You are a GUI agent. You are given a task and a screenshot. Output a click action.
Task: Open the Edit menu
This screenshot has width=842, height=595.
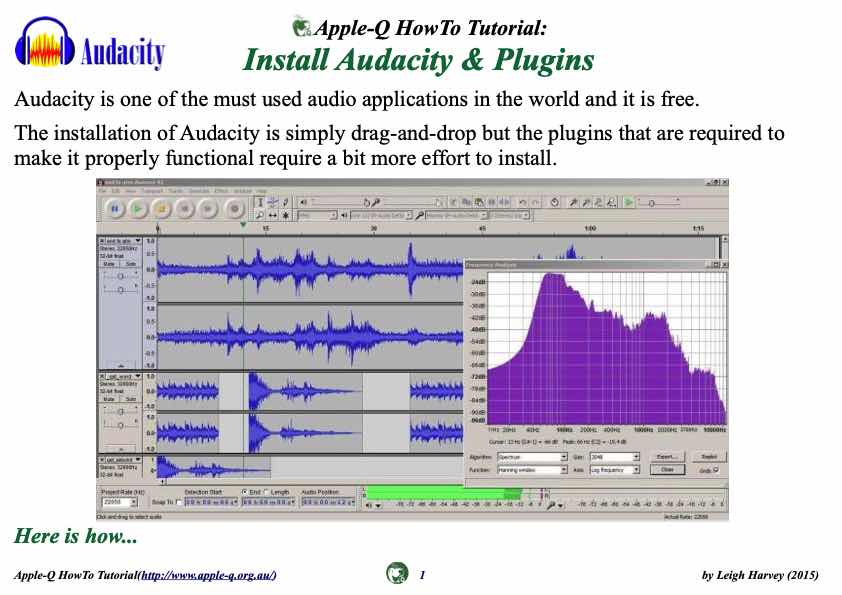coord(116,191)
